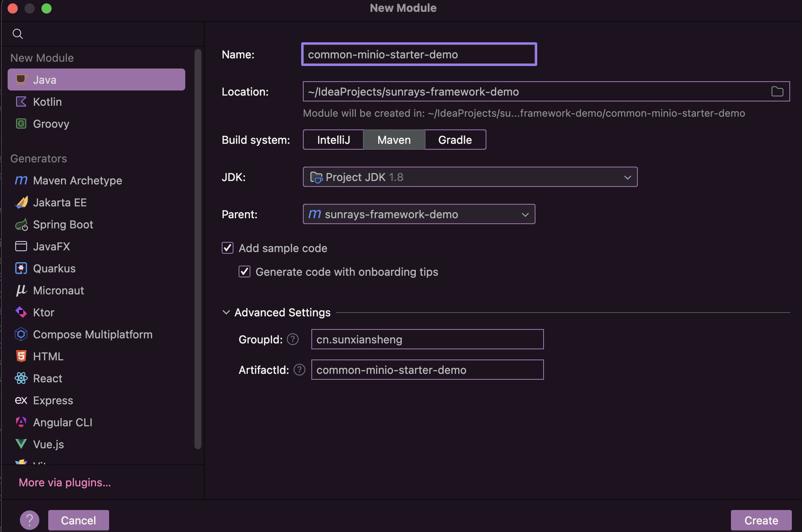Open More via plugins link
The width and height of the screenshot is (802, 532).
coord(65,482)
